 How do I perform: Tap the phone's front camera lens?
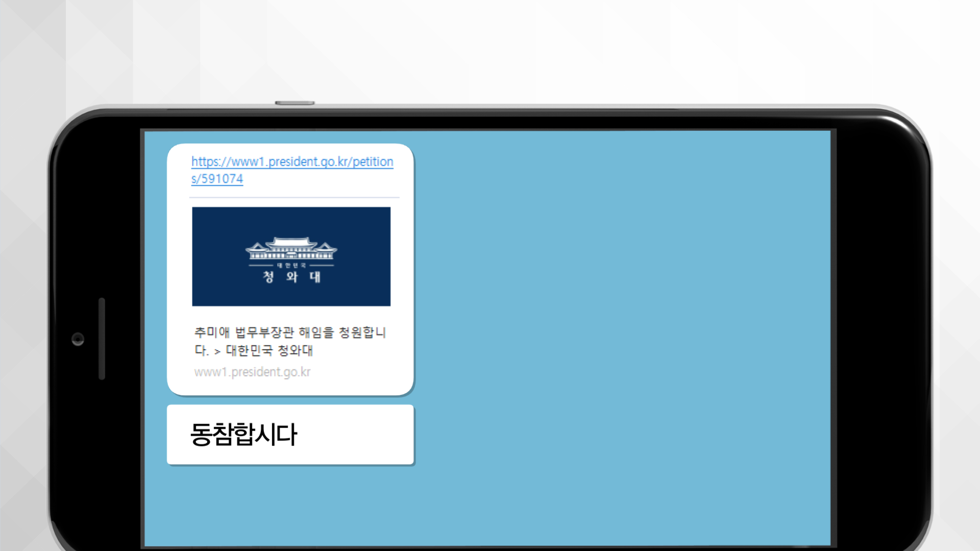(78, 339)
